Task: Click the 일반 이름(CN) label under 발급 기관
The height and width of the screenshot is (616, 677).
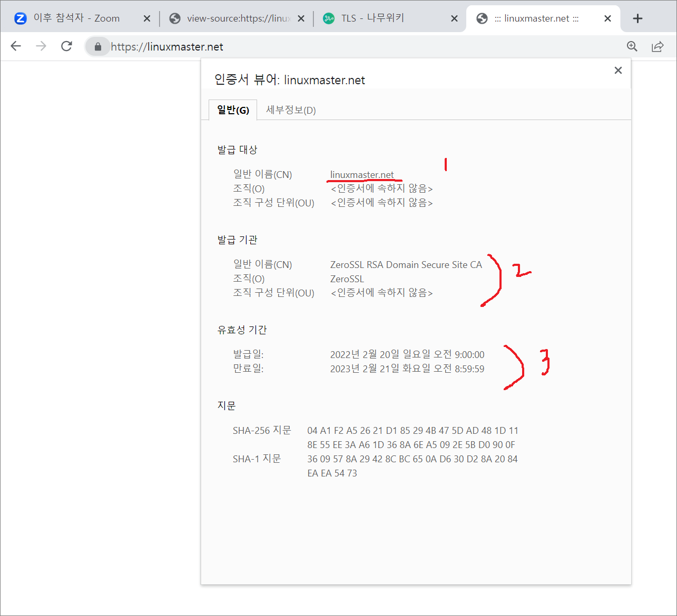Action: coord(262,264)
